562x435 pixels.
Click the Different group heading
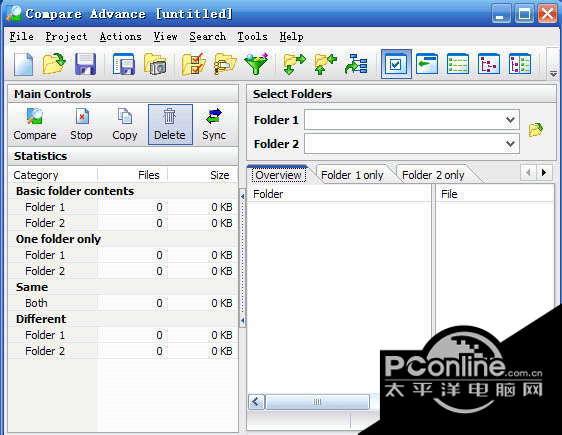pyautogui.click(x=41, y=319)
